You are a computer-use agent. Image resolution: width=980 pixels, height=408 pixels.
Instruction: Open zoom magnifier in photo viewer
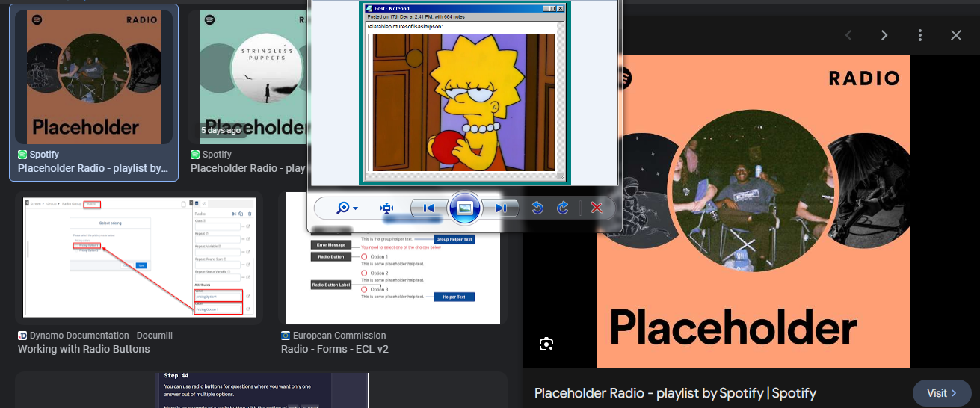pos(344,208)
